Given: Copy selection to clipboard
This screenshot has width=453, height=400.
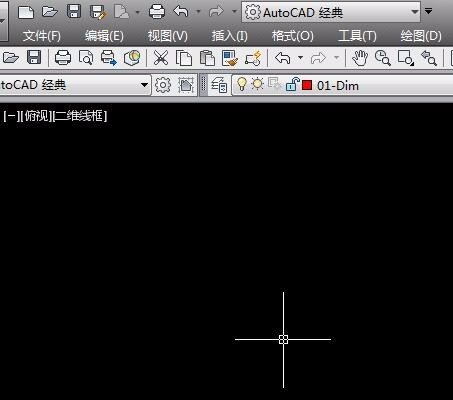Looking at the screenshot, I should [x=184, y=58].
